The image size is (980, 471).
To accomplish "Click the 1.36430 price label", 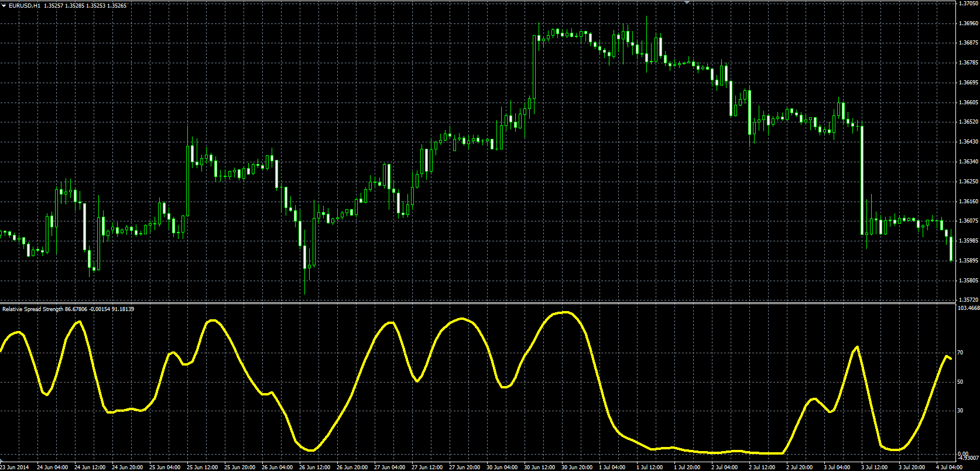I will pos(968,142).
